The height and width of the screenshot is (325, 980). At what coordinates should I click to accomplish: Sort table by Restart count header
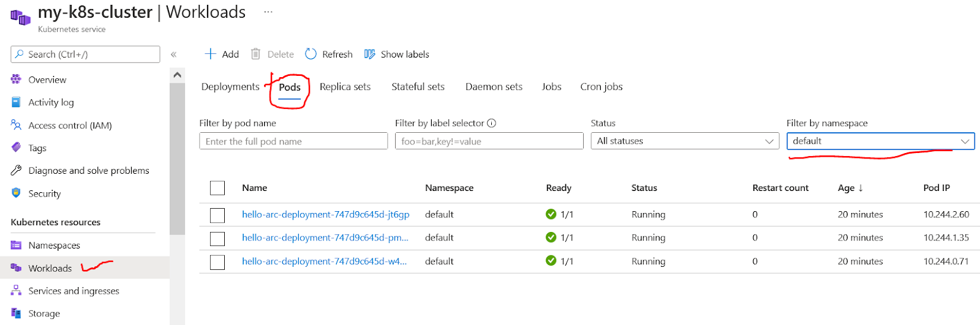pos(780,188)
